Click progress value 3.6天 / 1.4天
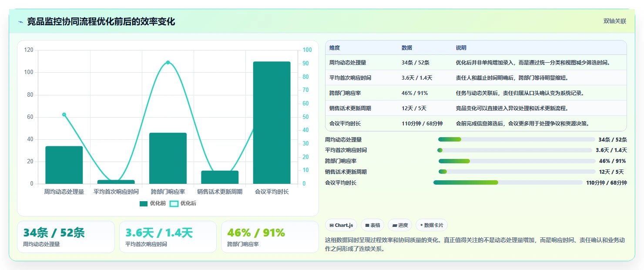Screen dimensions: 644x270 611,150
